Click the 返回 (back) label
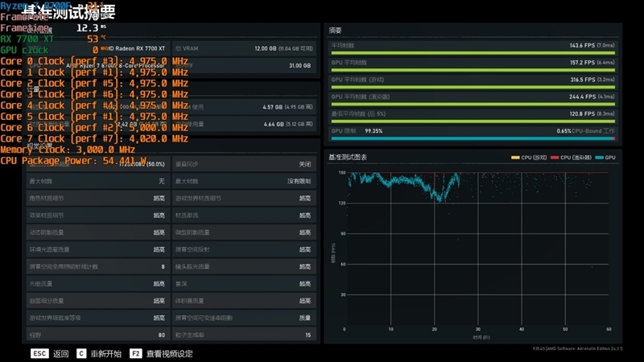Screen dimensions: 644x362 point(60,353)
